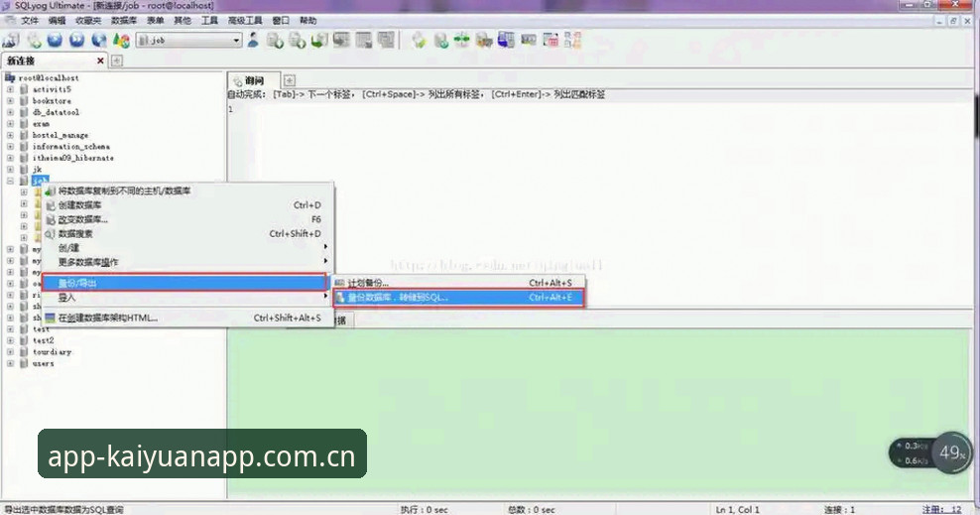This screenshot has width=980, height=515.
Task: Open the 帮助 menu
Action: (x=308, y=21)
